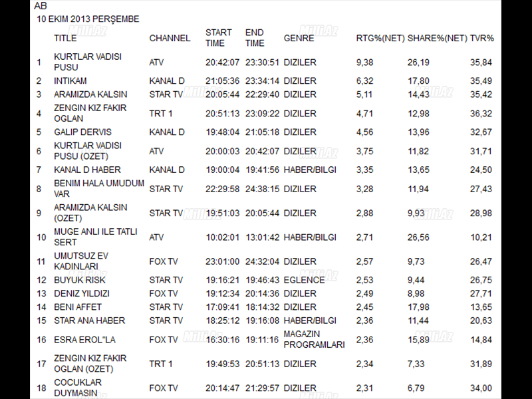Image resolution: width=532 pixels, height=399 pixels.
Task: Select the END TIME column header
Action: tap(255, 38)
